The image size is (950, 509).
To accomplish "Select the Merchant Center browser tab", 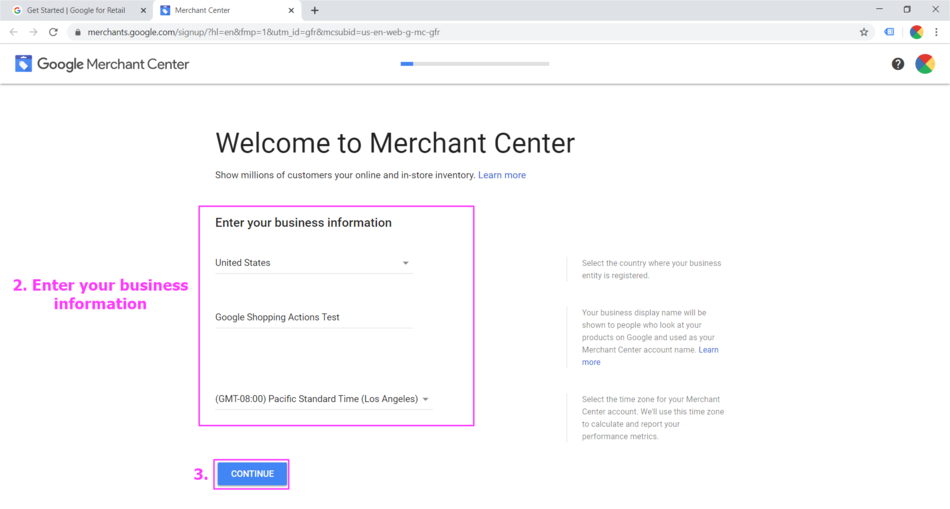I will (x=220, y=10).
